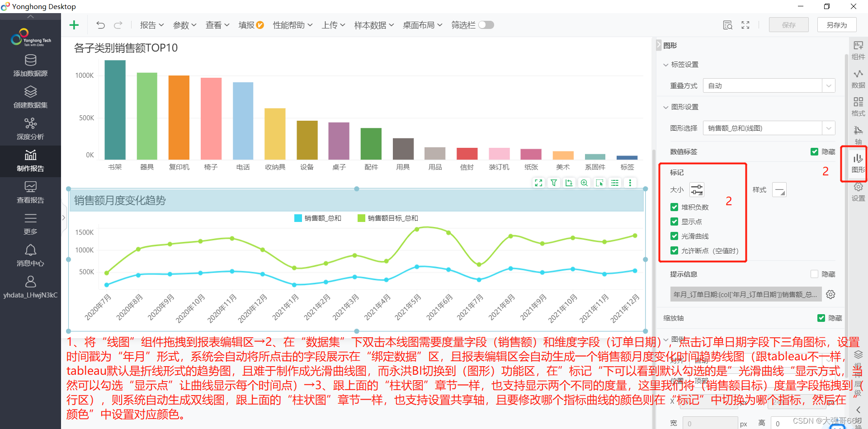Open 添加数据源 in the left sidebar
Viewport: 868px width, 429px height.
pyautogui.click(x=30, y=66)
